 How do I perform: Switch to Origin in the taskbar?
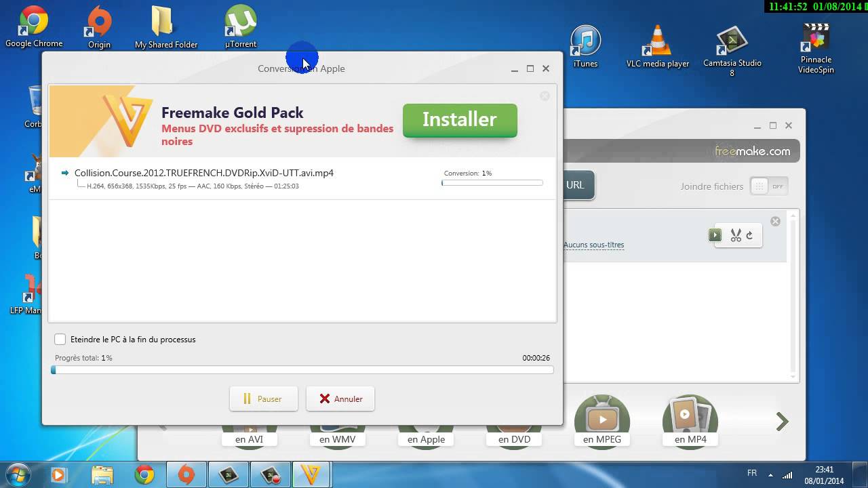click(186, 475)
